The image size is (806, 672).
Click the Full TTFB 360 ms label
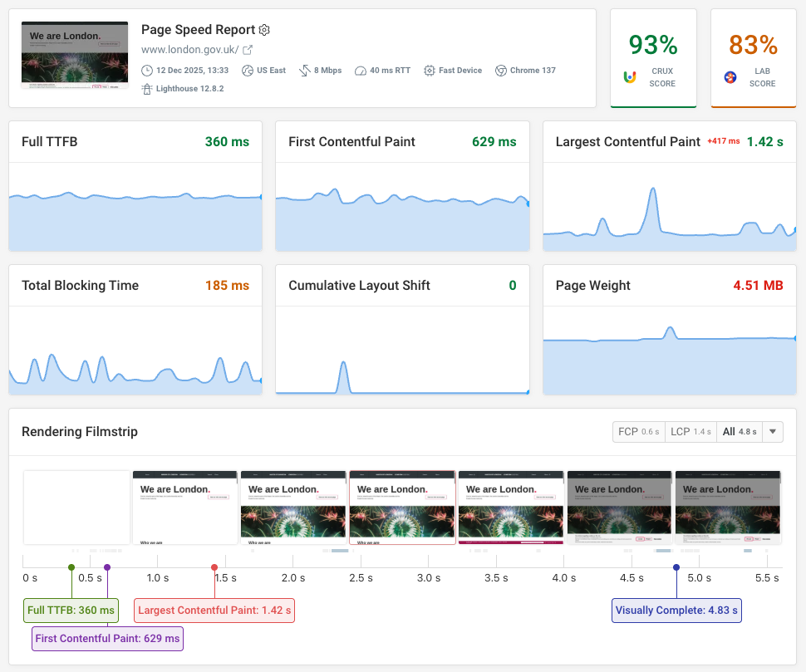click(x=71, y=610)
